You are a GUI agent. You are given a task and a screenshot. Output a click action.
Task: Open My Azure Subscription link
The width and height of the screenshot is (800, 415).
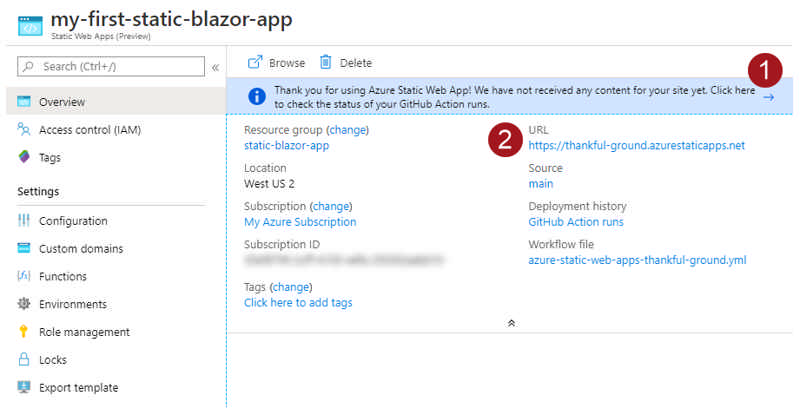(300, 222)
